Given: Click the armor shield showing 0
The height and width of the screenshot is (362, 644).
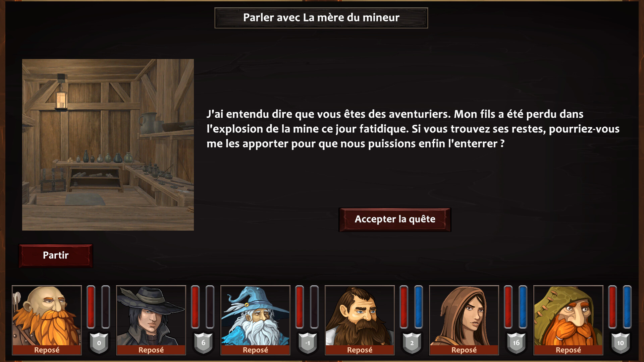Looking at the screenshot, I should [x=99, y=343].
